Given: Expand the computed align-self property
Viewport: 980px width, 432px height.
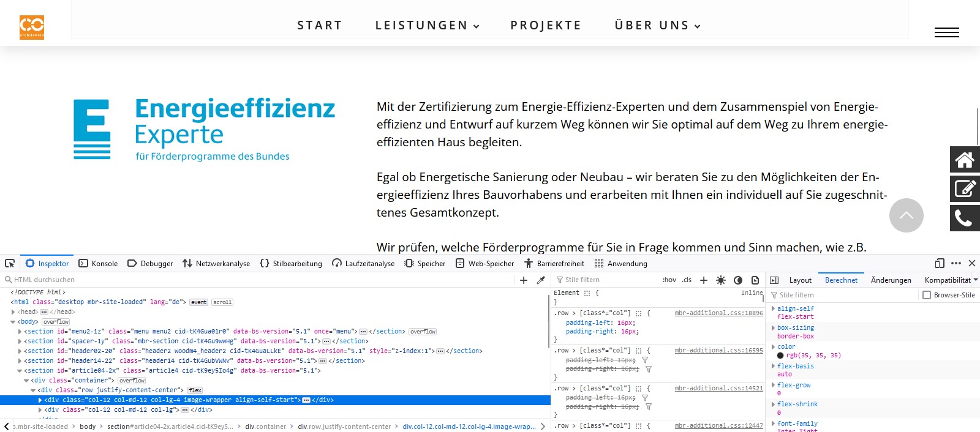Looking at the screenshot, I should click(x=773, y=308).
